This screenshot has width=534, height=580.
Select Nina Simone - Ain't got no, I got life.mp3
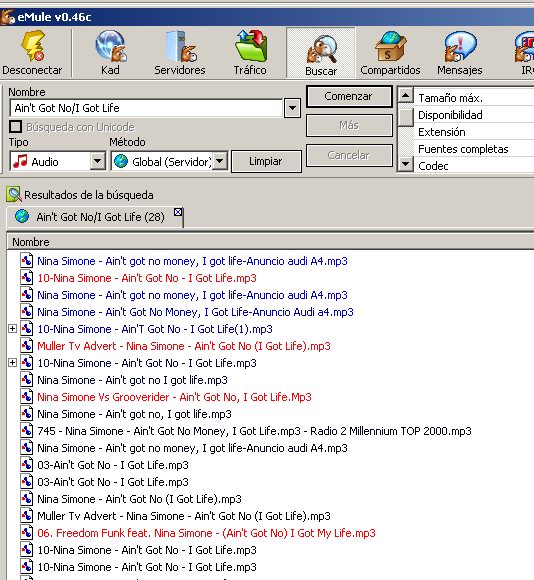134,414
